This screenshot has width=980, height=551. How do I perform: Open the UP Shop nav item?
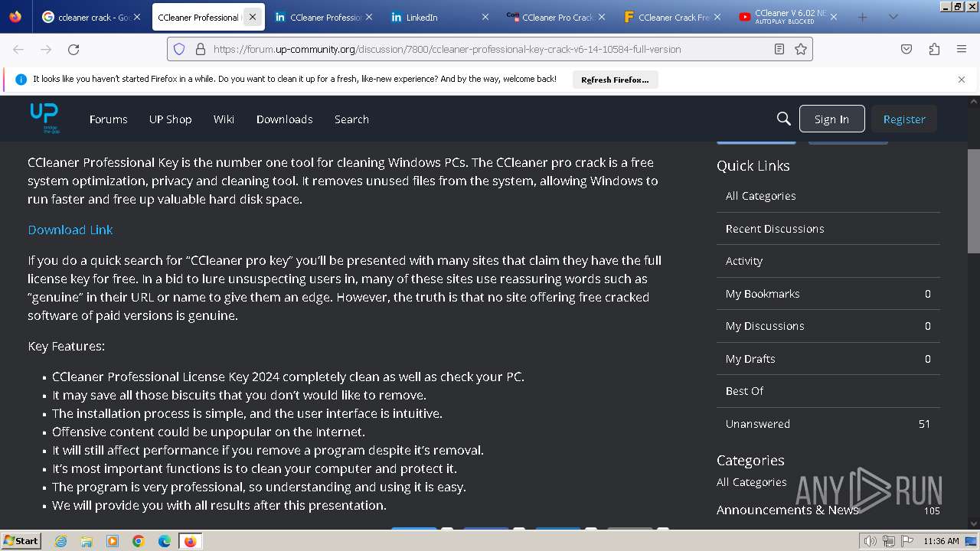coord(170,119)
